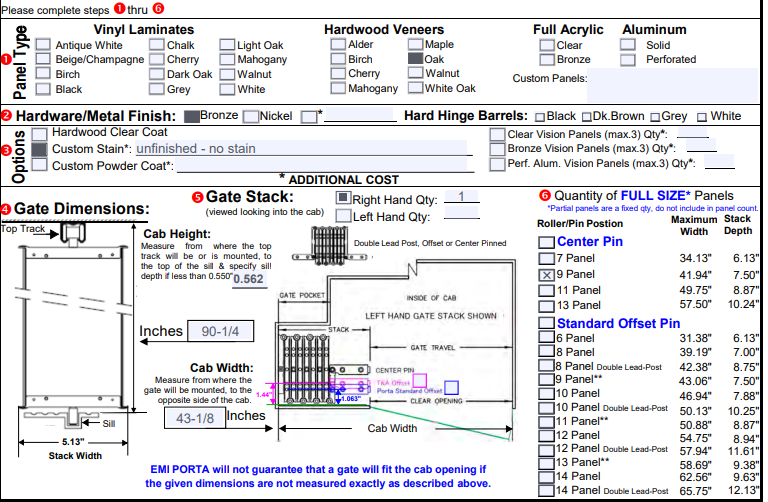Select 13 Panel 57.50" center pin checkbox
Viewport: 768px width, 502px height.
(546, 306)
